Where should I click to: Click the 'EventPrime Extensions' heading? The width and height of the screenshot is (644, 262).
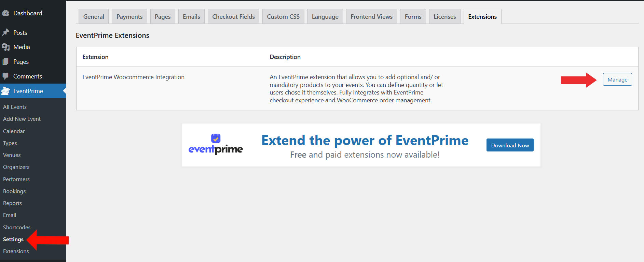(x=112, y=35)
